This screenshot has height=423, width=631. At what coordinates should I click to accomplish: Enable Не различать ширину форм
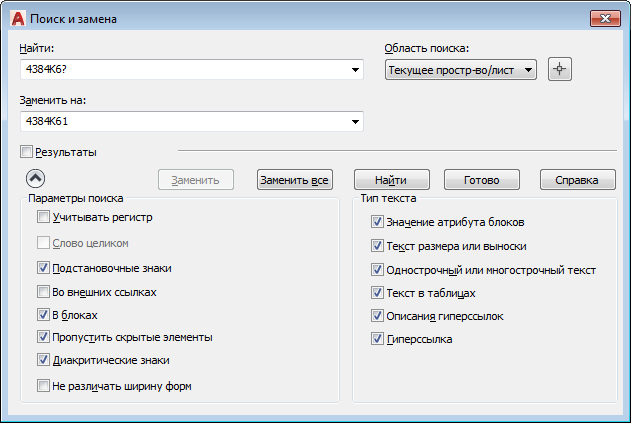point(43,385)
